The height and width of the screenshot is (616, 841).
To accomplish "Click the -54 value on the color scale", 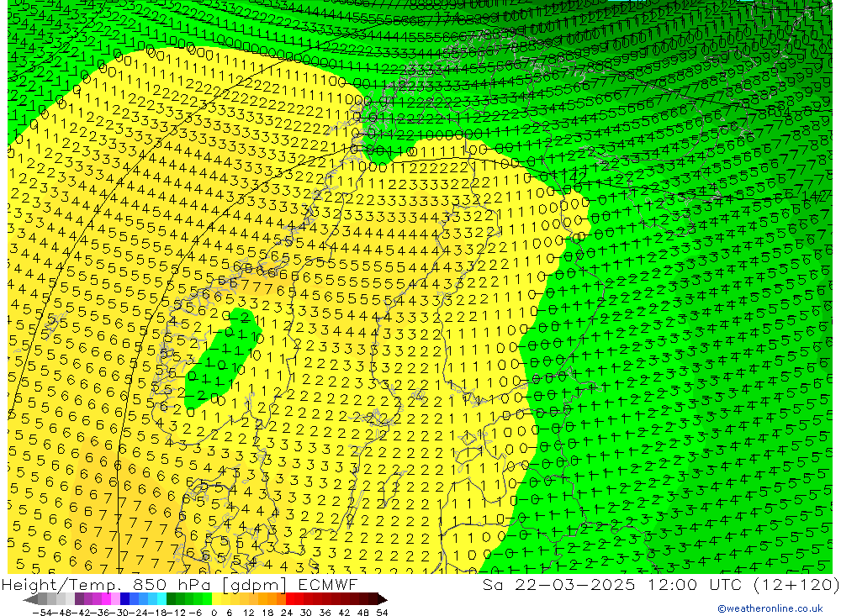I will click(42, 613).
